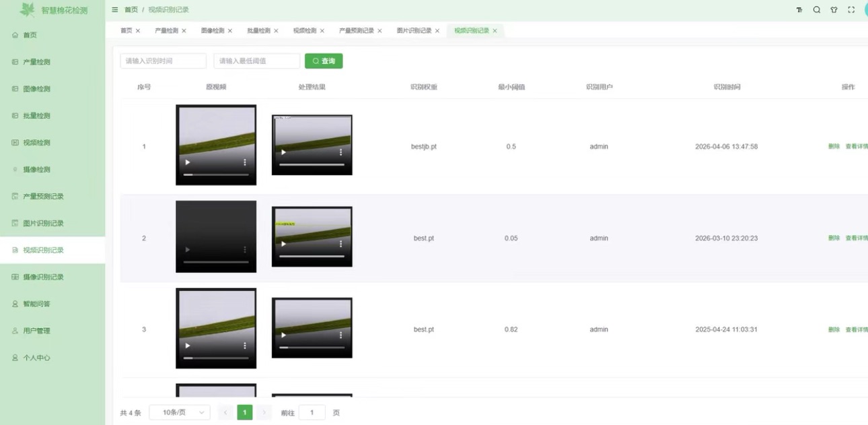Click row 1 original video progress bar
The width and height of the screenshot is (868, 425).
coord(216,174)
